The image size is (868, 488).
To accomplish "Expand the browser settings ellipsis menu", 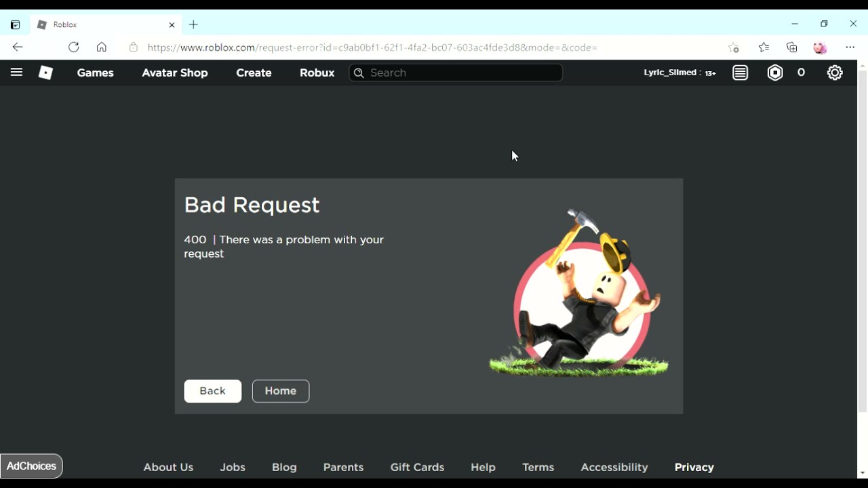I will [x=850, y=47].
